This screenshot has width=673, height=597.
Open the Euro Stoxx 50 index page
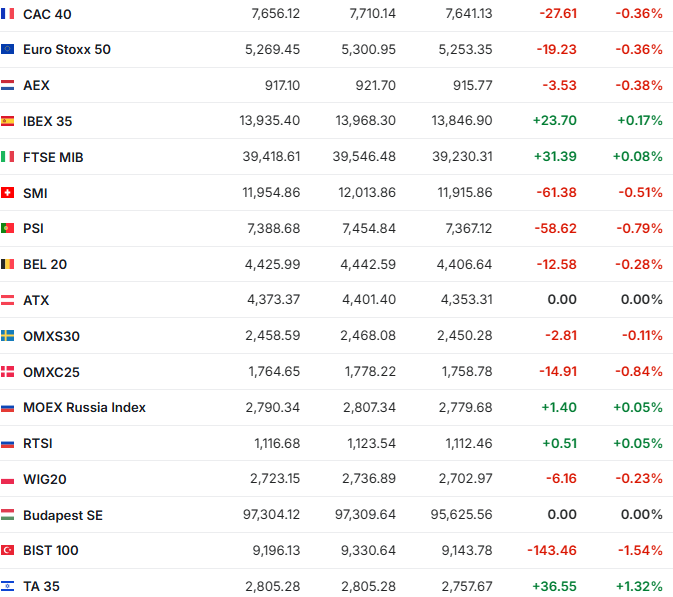point(67,49)
